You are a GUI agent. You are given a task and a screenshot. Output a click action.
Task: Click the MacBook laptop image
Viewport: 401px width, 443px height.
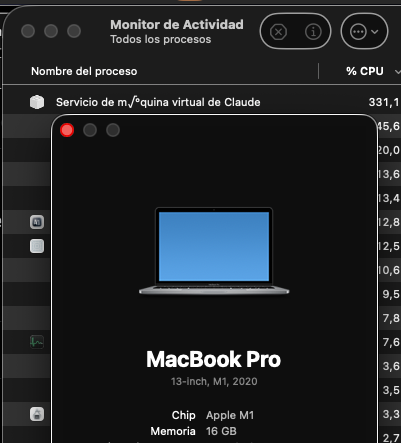(214, 251)
